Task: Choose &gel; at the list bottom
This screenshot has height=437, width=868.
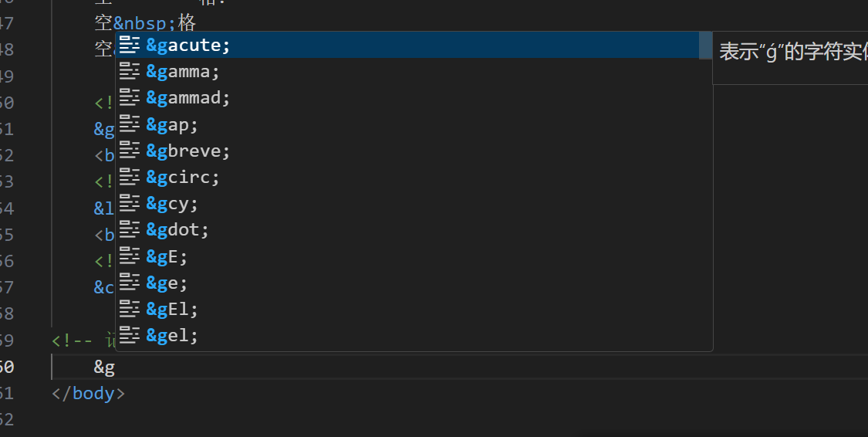Action: [414, 335]
